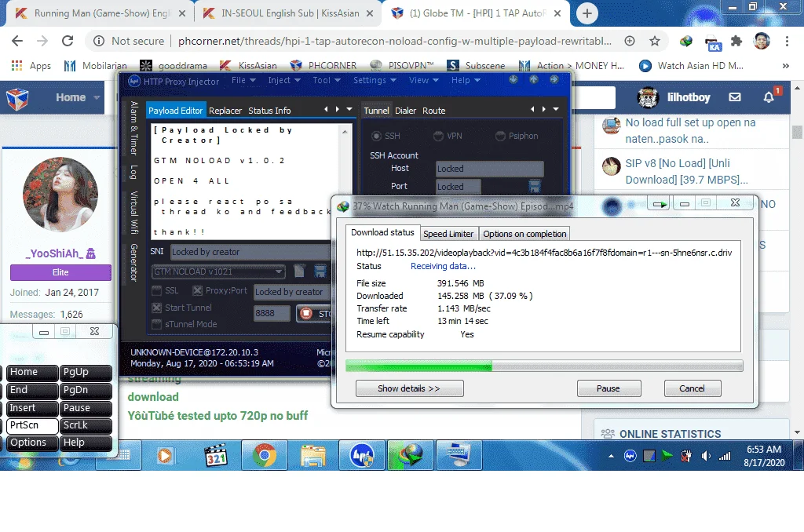Viewport: 804px width, 532px height.
Task: Open Media Player Classic 321 taskbar icon
Action: (216, 455)
